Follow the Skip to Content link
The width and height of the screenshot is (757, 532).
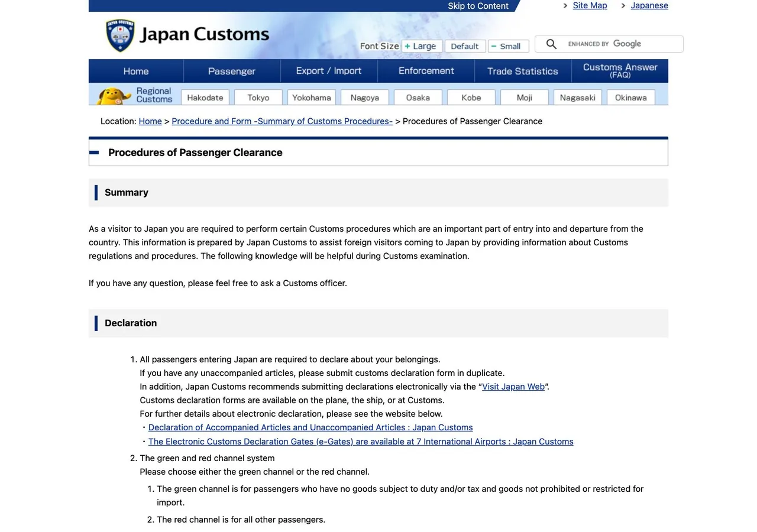[478, 6]
